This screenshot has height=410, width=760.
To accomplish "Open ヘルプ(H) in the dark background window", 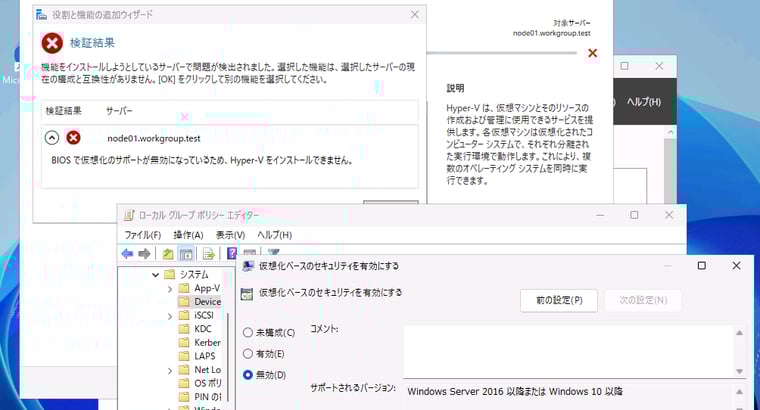I will pyautogui.click(x=644, y=102).
